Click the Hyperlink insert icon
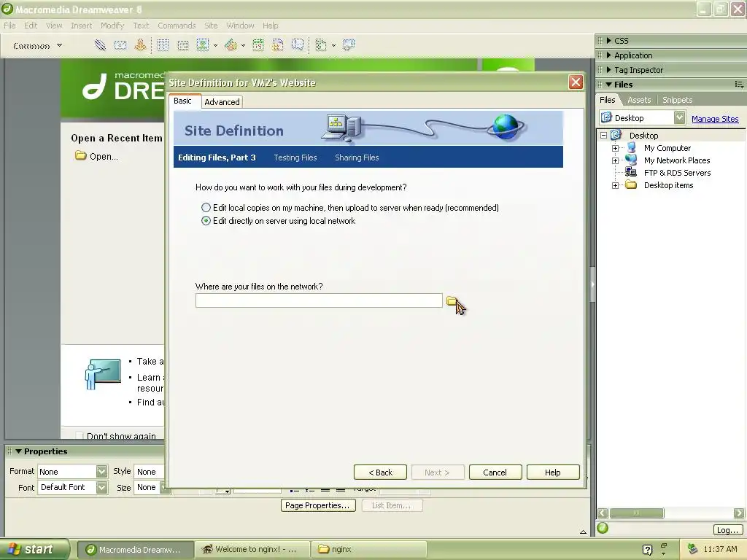Viewport: 747px width, 560px height. (x=100, y=45)
